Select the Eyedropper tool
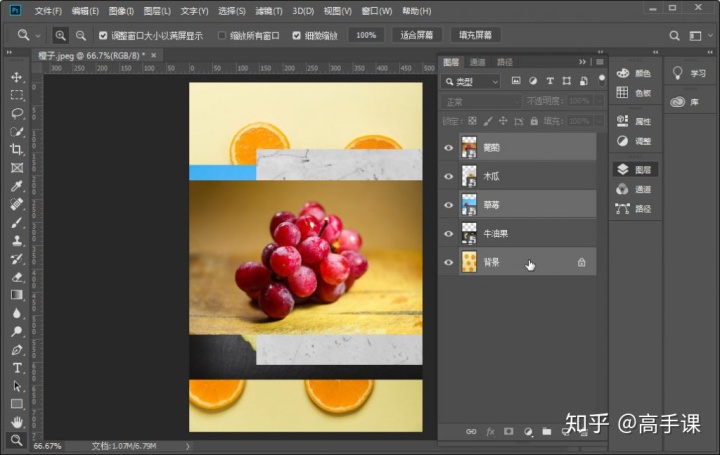Image resolution: width=720 pixels, height=455 pixels. pyautogui.click(x=17, y=185)
